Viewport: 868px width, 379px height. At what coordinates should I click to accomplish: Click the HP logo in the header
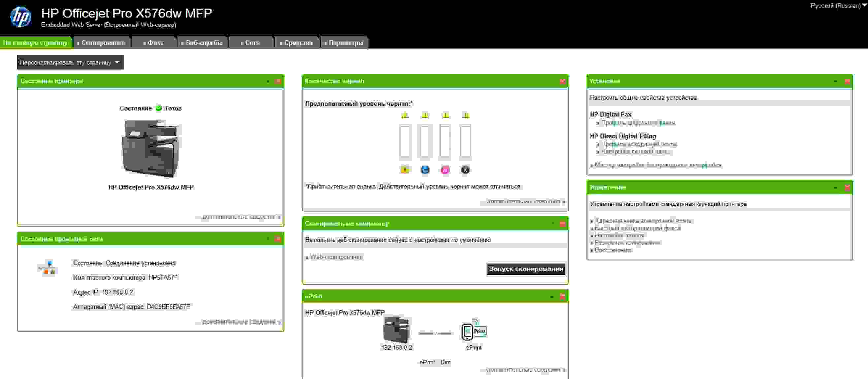(20, 17)
